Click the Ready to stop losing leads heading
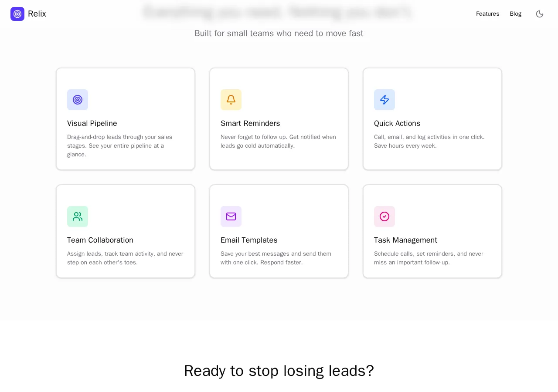Screen dimensions: 558x392 pyautogui.click(x=279, y=371)
